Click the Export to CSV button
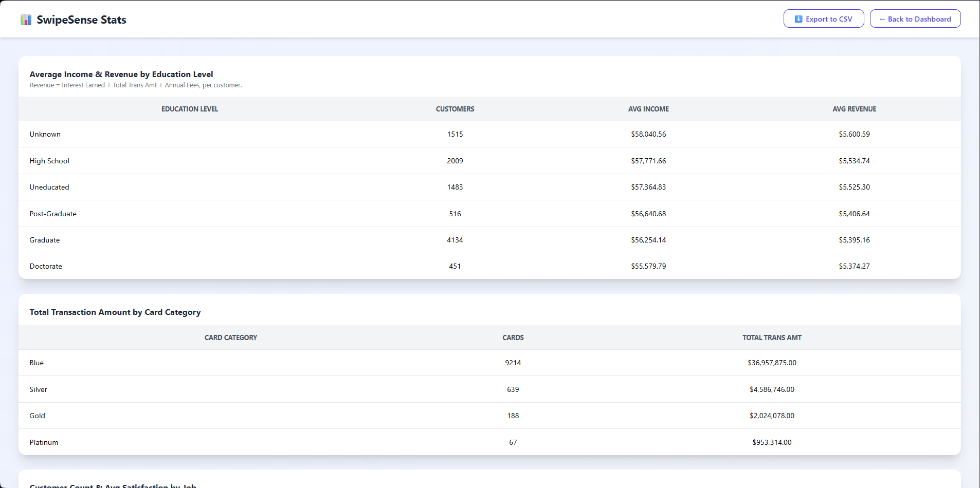Viewport: 980px width, 488px height. 824,19
